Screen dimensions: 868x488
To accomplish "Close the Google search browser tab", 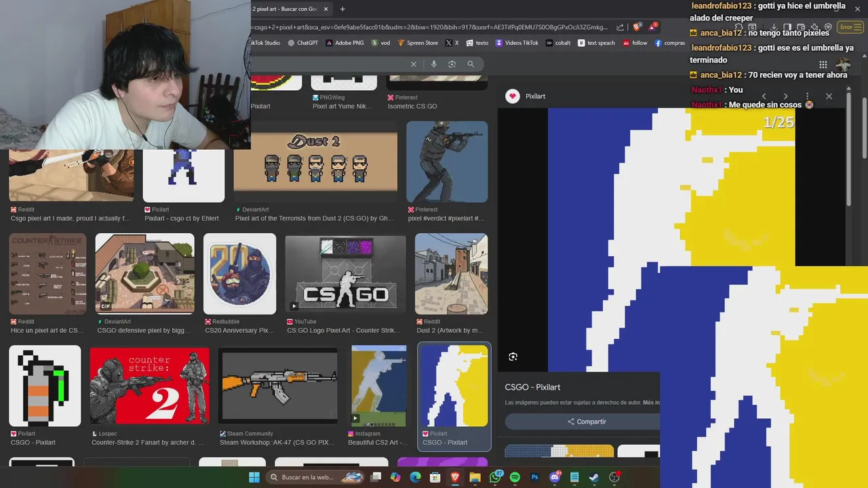I will (326, 9).
